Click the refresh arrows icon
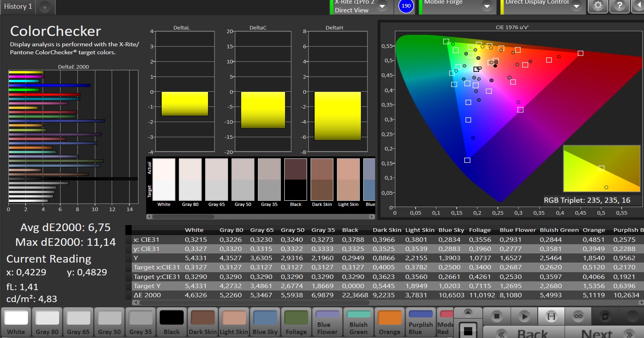This screenshot has width=644, height=338. point(605,316)
